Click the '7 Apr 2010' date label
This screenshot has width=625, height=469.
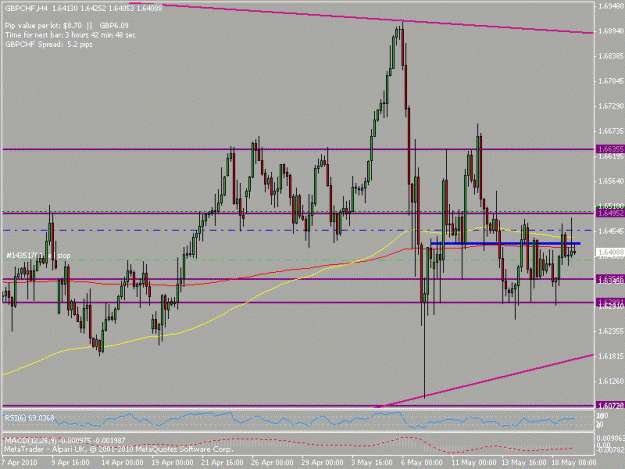tap(19, 463)
